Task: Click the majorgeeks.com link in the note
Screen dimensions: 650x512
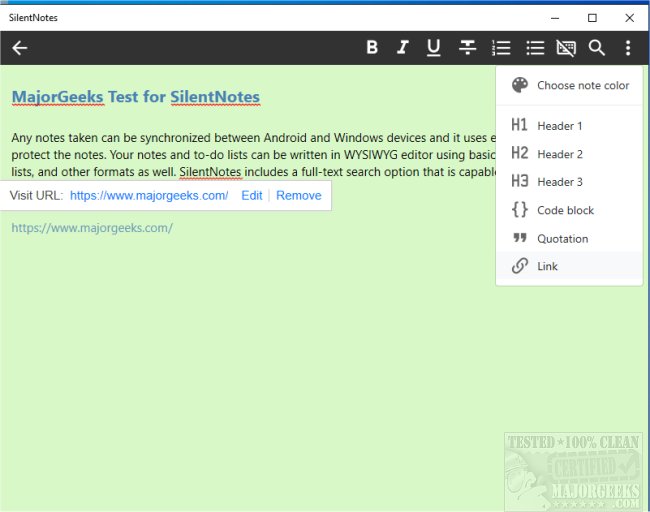Action: click(x=92, y=228)
